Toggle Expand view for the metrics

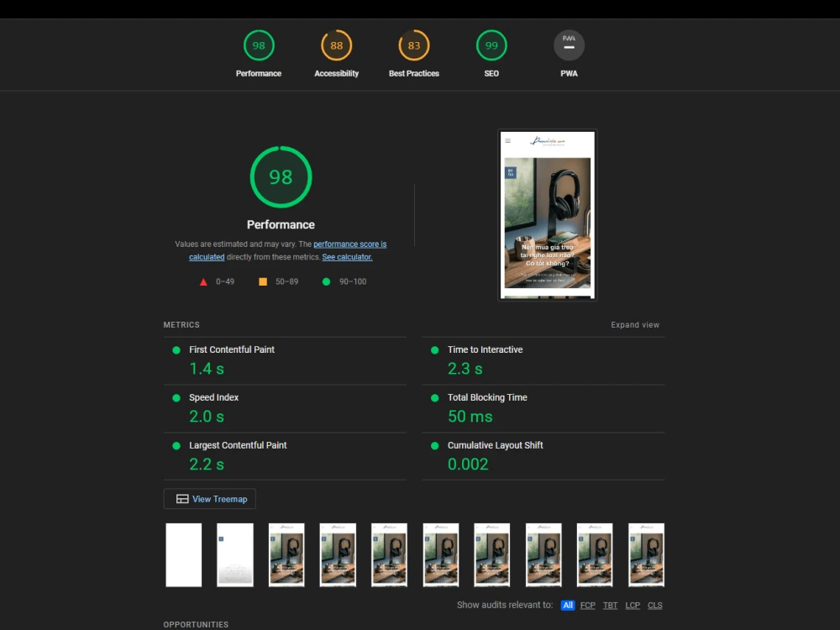(x=635, y=324)
